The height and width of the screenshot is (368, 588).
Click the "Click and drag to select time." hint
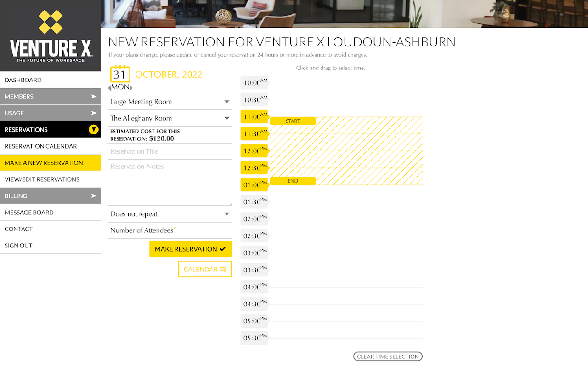(x=331, y=68)
